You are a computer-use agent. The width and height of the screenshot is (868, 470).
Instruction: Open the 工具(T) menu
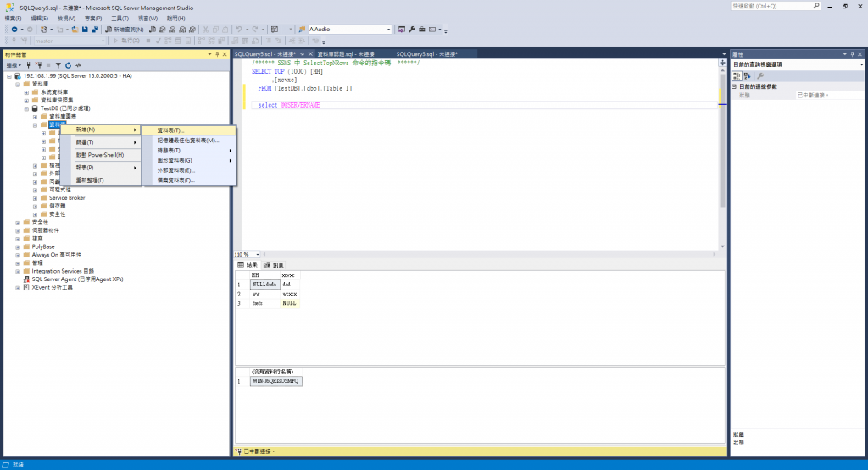click(120, 19)
